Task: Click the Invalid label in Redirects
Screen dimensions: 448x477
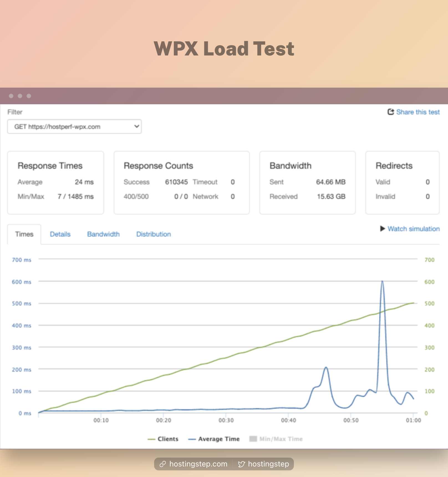Action: (385, 196)
